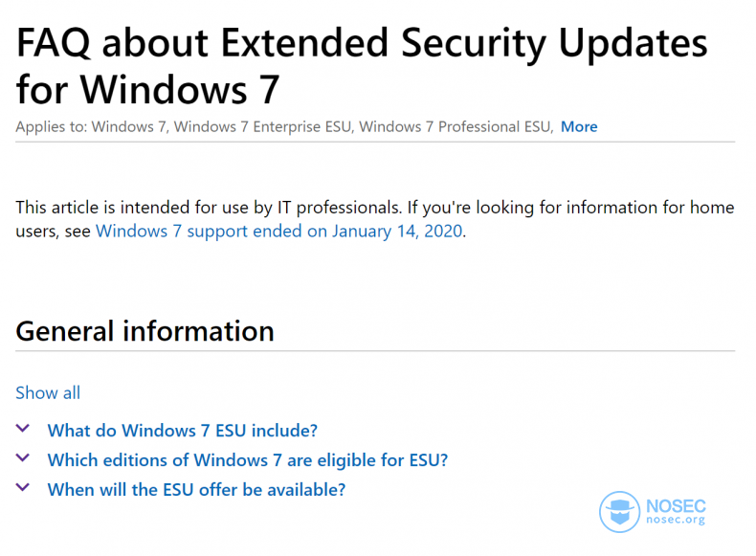Click the NOSEC watermark text

pyautogui.click(x=676, y=506)
